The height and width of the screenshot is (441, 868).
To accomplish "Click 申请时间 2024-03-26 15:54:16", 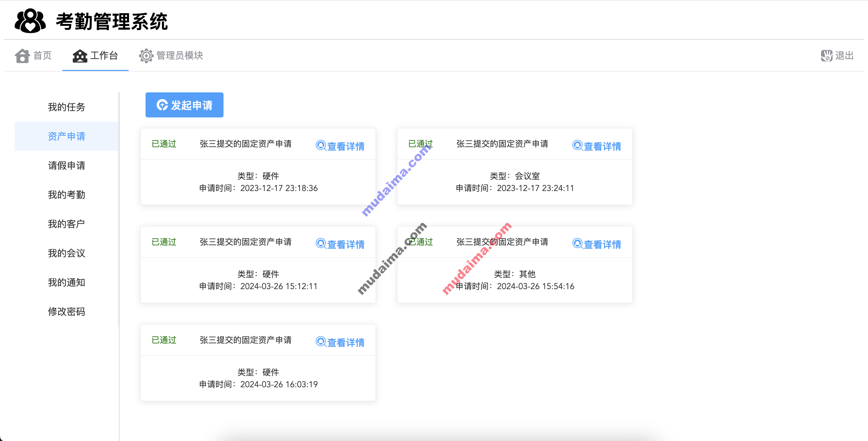I will coord(515,286).
